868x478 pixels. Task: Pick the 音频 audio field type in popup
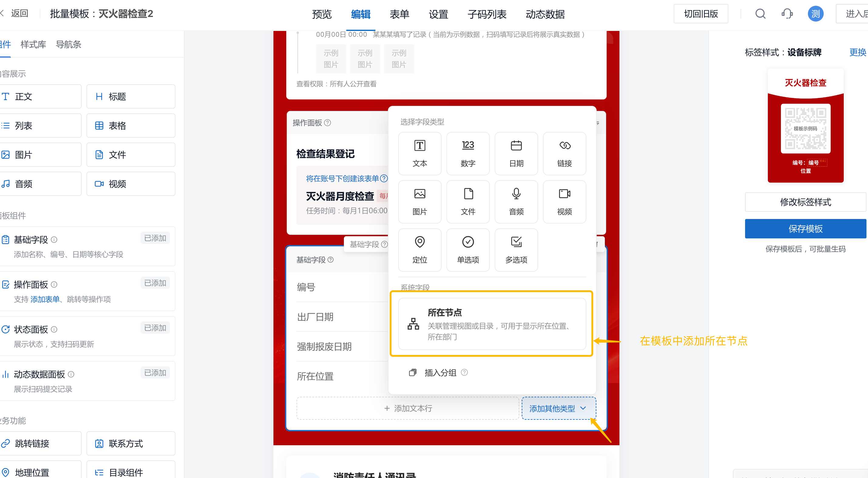516,202
